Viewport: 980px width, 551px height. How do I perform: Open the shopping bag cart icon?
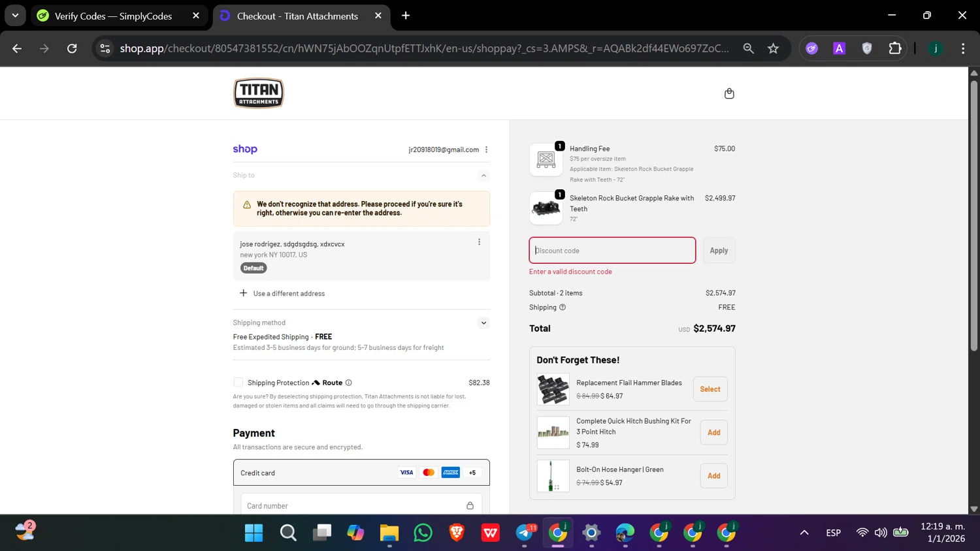[x=729, y=93]
